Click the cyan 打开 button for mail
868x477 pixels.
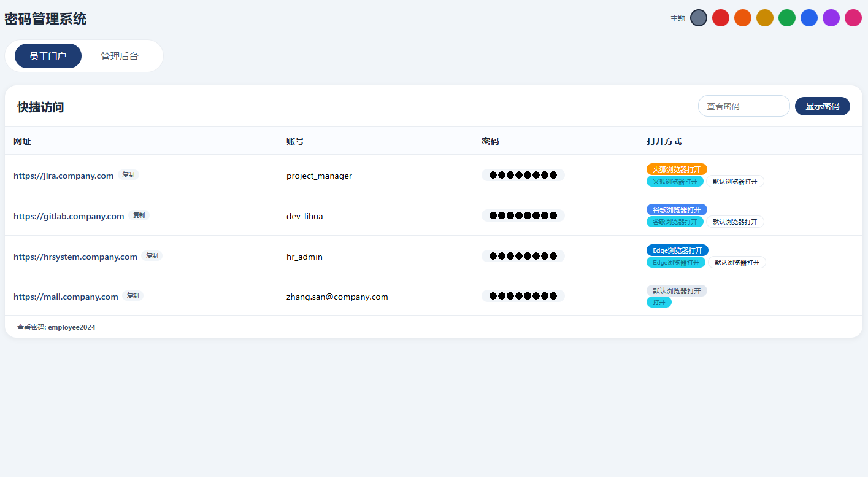[x=659, y=302]
